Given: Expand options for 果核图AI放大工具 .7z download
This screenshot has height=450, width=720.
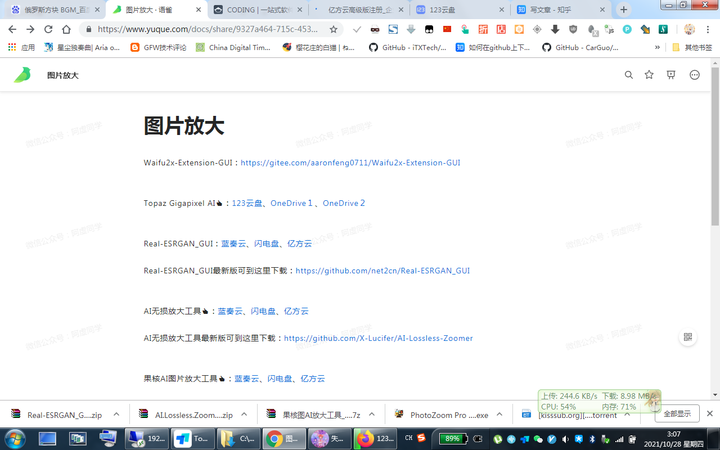Looking at the screenshot, I should pyautogui.click(x=372, y=415).
